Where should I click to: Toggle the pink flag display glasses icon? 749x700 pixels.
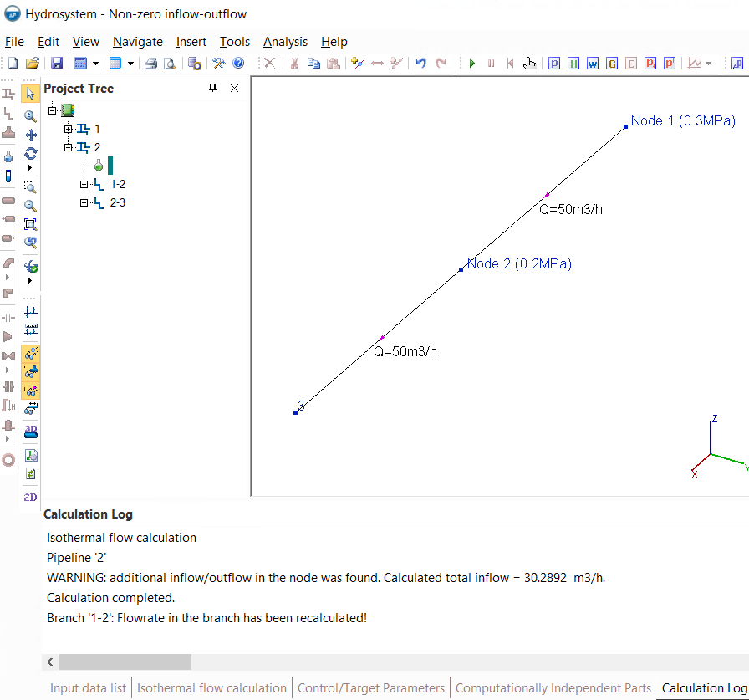point(31,391)
